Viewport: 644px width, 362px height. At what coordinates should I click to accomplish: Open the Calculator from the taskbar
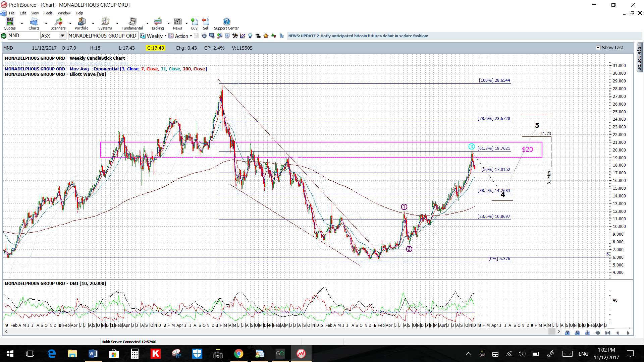click(x=135, y=354)
